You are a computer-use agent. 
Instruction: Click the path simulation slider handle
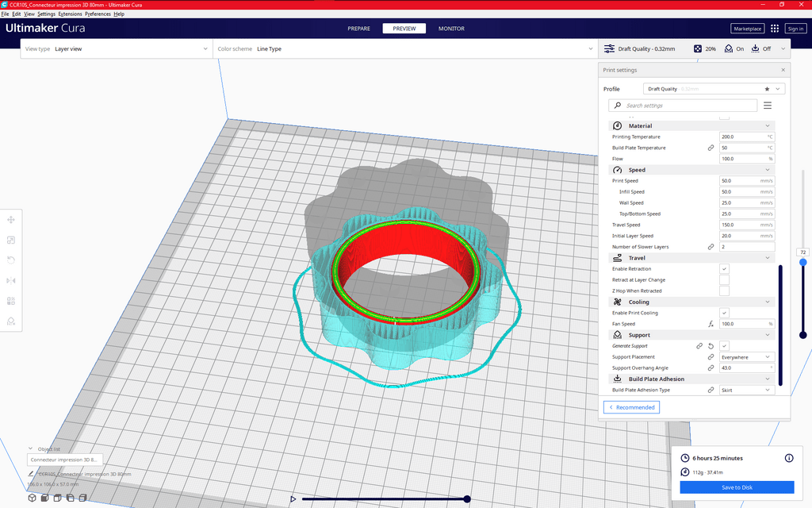[467, 499]
